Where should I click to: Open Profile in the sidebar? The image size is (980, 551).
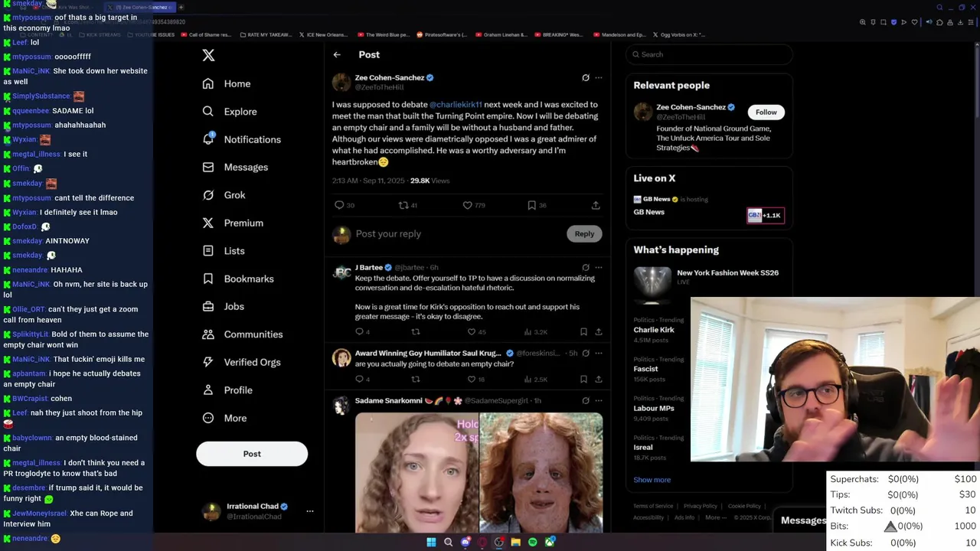click(227, 390)
